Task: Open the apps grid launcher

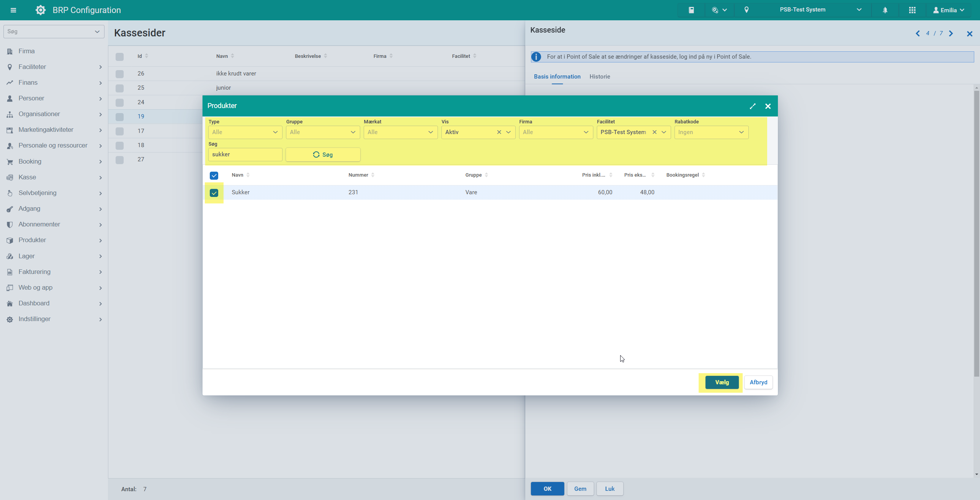Action: [912, 10]
